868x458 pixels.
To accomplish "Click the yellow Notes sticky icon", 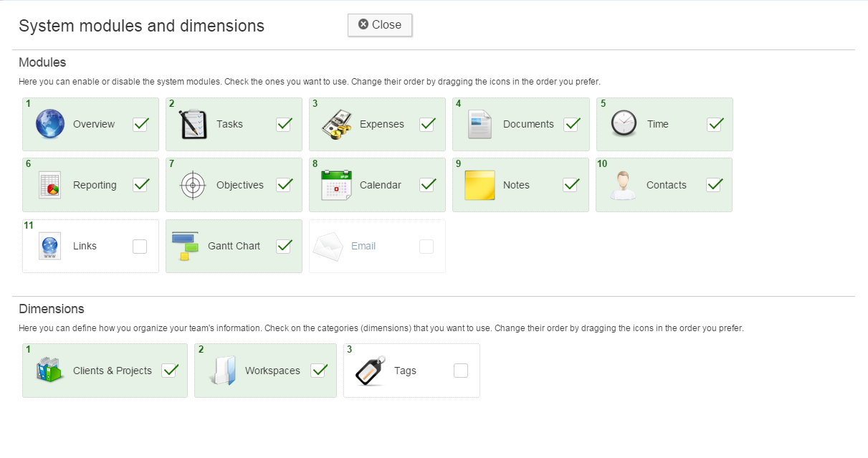I will 480,185.
